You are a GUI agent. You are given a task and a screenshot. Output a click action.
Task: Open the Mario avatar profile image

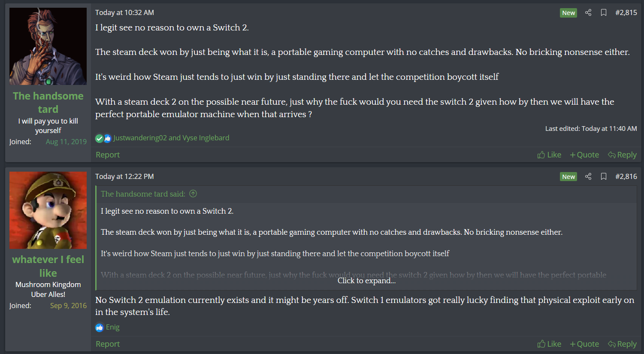click(x=48, y=210)
